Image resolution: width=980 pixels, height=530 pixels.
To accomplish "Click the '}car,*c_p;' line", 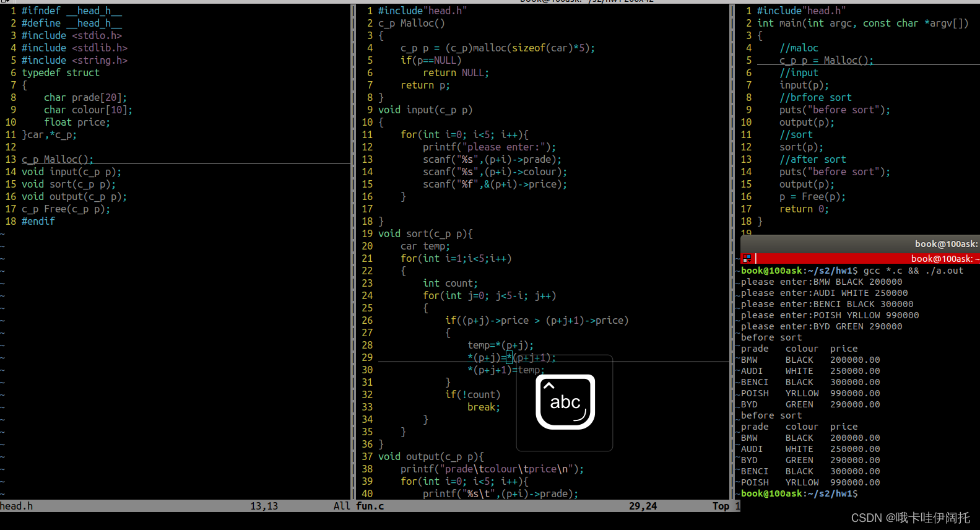I will point(50,134).
